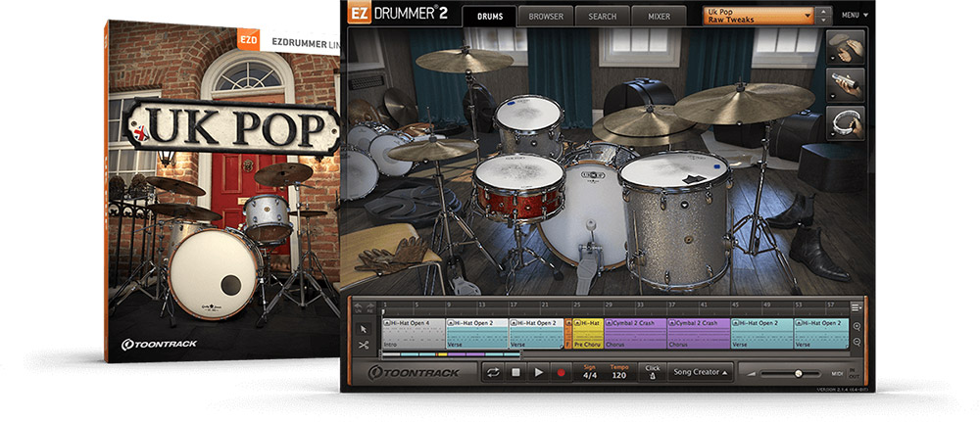This screenshot has width=980, height=422.
Task: Open the UK Pop Raw Tweaks preset dropdown
Action: [759, 16]
